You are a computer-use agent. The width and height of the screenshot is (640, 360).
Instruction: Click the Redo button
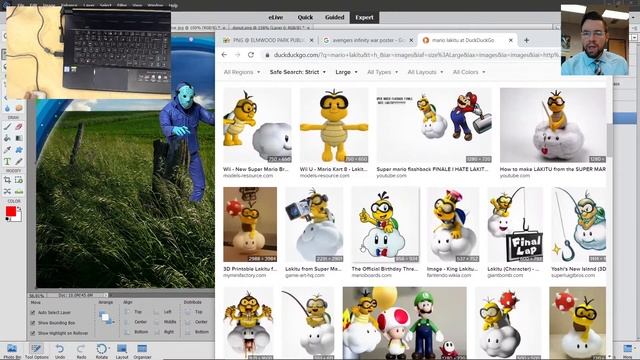81,351
